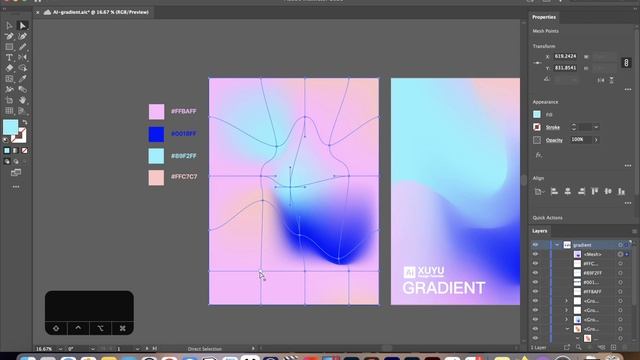Select the Direct Selection tool in toolbar
The width and height of the screenshot is (640, 360).
22,26
